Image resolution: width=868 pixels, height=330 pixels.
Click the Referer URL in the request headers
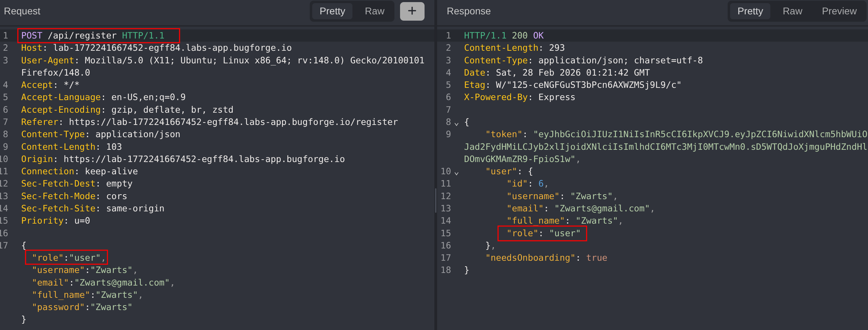pyautogui.click(x=233, y=122)
